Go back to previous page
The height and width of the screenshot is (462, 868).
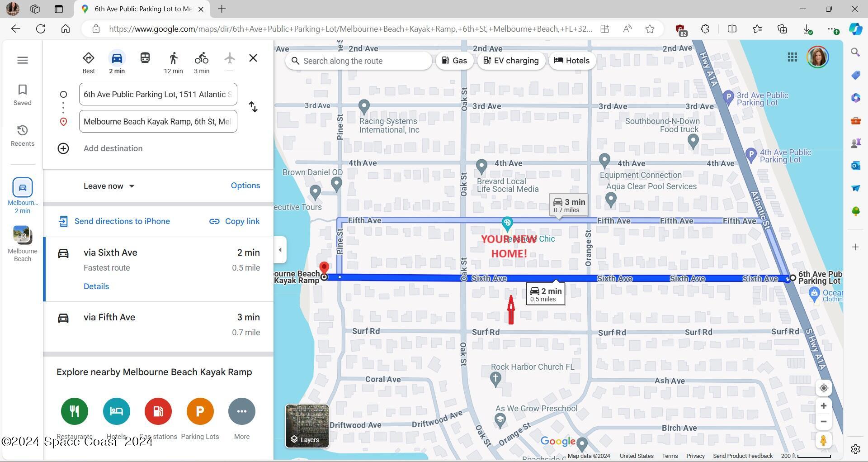point(16,29)
